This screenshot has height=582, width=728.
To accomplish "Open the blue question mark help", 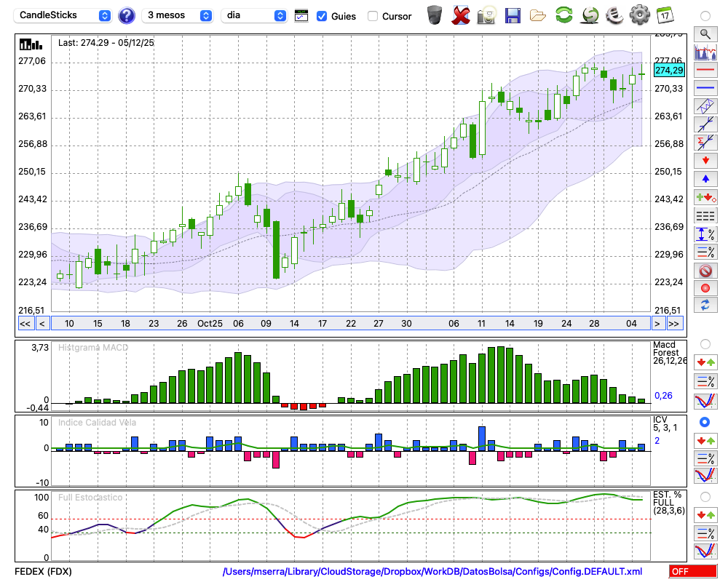I will click(126, 15).
